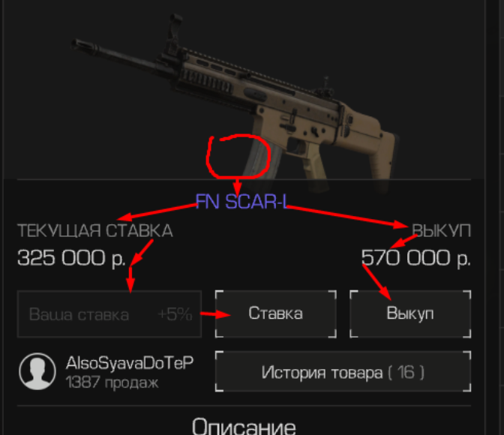
Task: Click the current bid amount 325 000 р.
Action: tap(71, 258)
